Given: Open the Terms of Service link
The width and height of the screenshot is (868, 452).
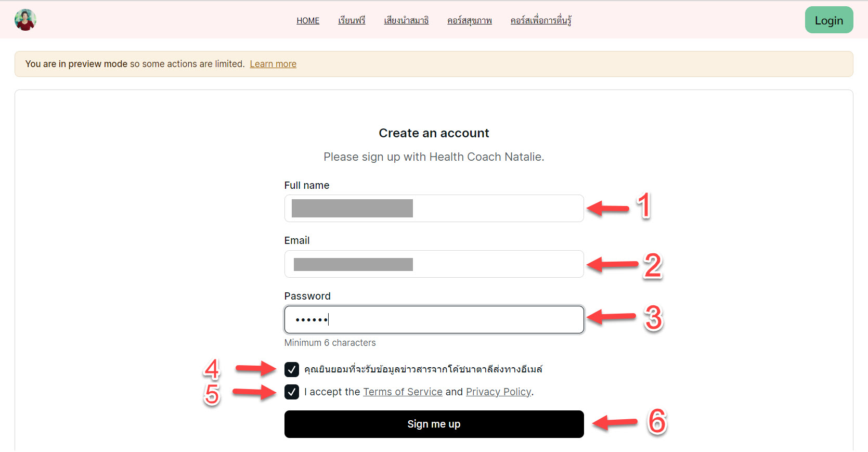Looking at the screenshot, I should pos(403,392).
